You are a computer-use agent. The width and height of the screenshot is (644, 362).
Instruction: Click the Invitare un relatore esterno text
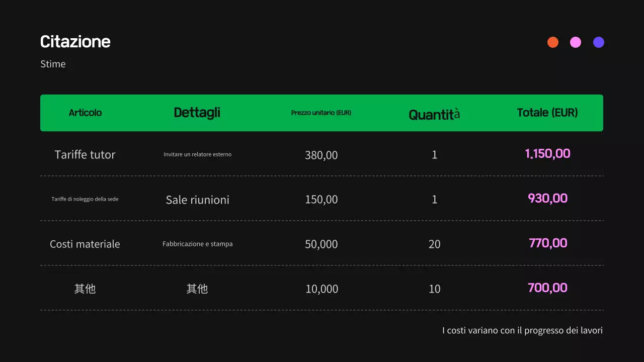[x=197, y=154]
